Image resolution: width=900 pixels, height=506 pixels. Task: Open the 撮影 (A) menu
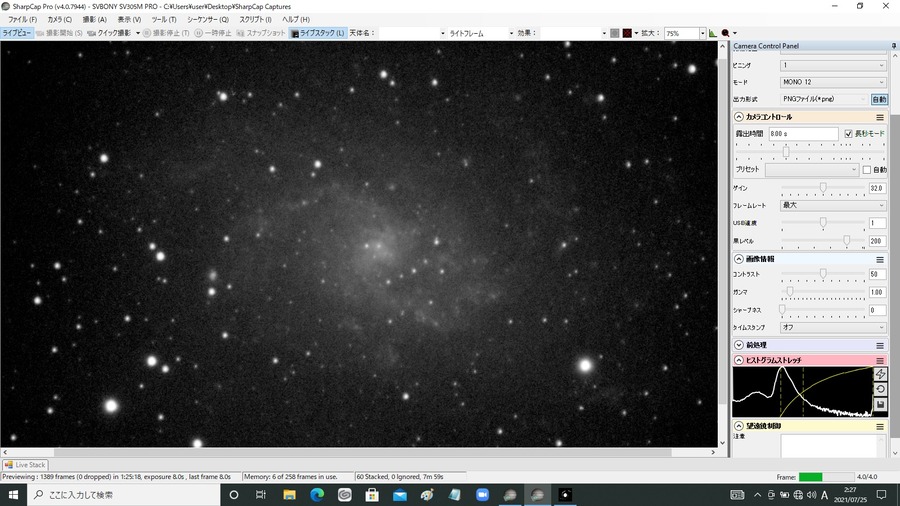(94, 20)
